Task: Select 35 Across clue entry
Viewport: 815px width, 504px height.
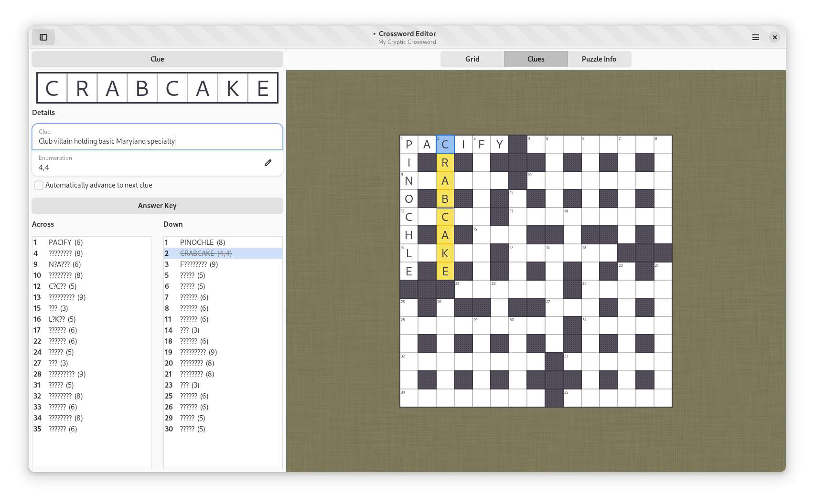Action: [63, 429]
